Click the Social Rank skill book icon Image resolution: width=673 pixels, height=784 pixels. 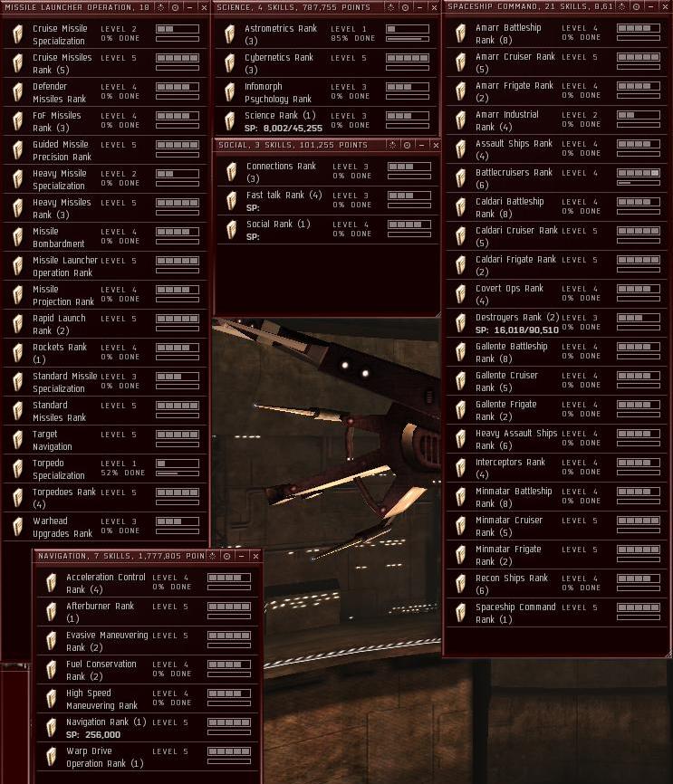click(231, 230)
